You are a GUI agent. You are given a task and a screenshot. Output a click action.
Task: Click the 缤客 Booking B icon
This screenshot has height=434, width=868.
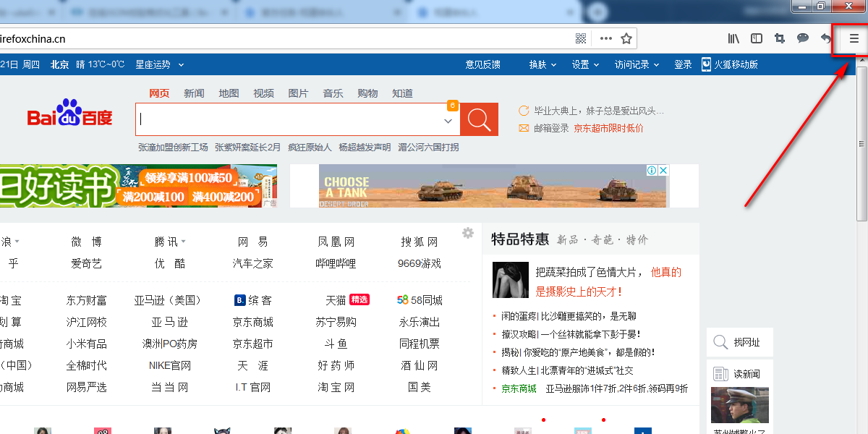pos(239,300)
